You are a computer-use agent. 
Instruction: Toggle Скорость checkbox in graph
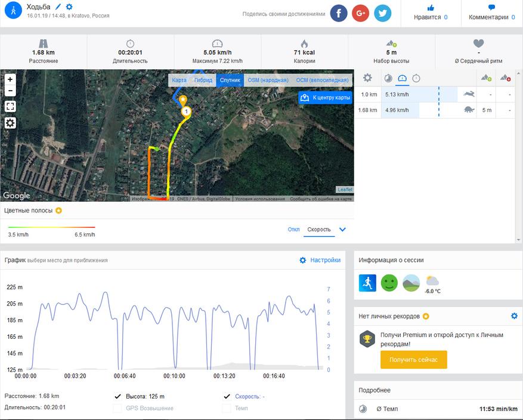pyautogui.click(x=227, y=396)
